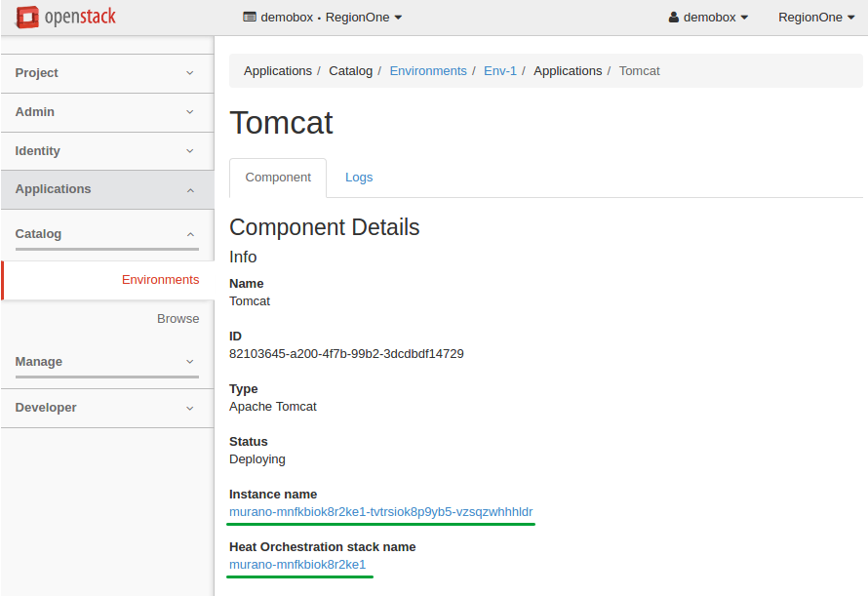
Task: Click the Admin section chevron icon
Action: pos(190,112)
